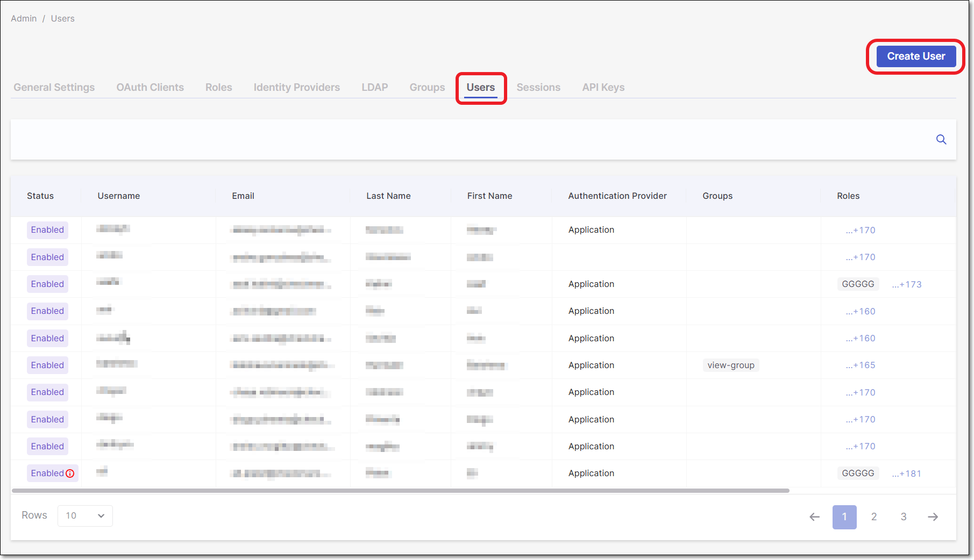The height and width of the screenshot is (560, 974).
Task: Open the Roles tab
Action: (219, 88)
